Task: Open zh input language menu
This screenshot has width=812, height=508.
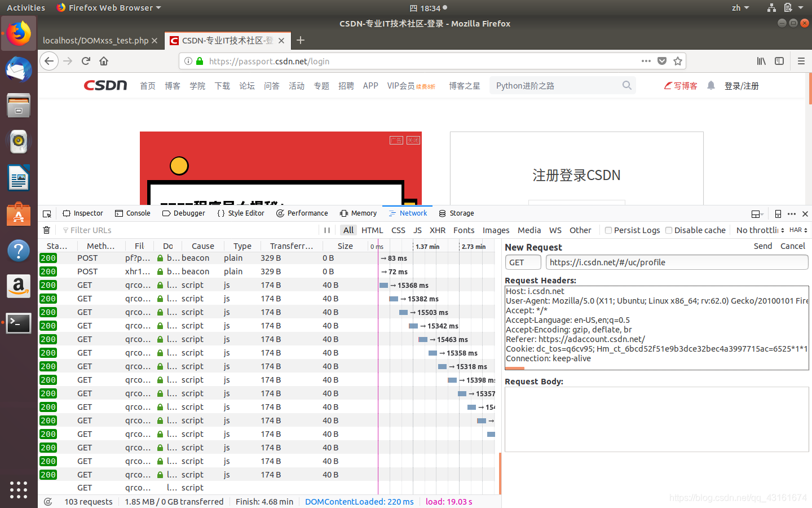Action: [740, 7]
